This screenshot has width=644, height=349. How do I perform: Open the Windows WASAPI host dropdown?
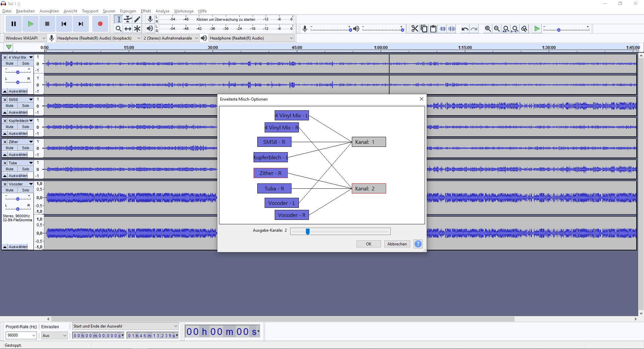coord(25,38)
